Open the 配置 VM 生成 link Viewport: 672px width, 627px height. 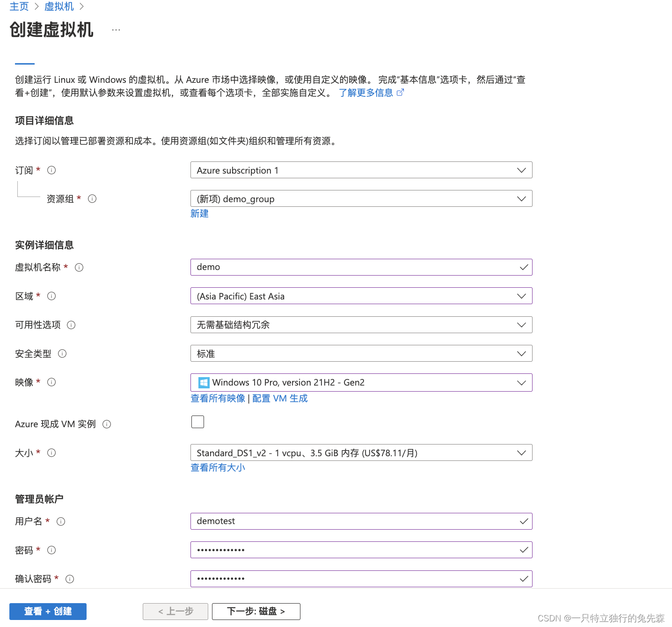click(280, 398)
